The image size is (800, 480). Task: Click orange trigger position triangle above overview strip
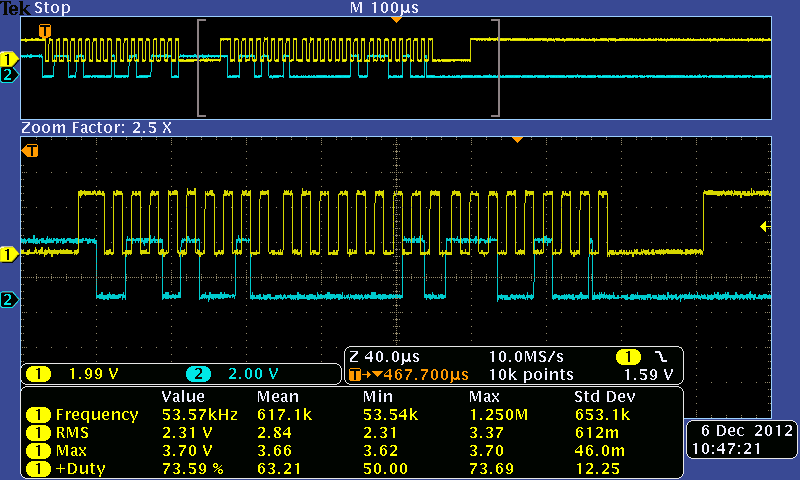(396, 19)
